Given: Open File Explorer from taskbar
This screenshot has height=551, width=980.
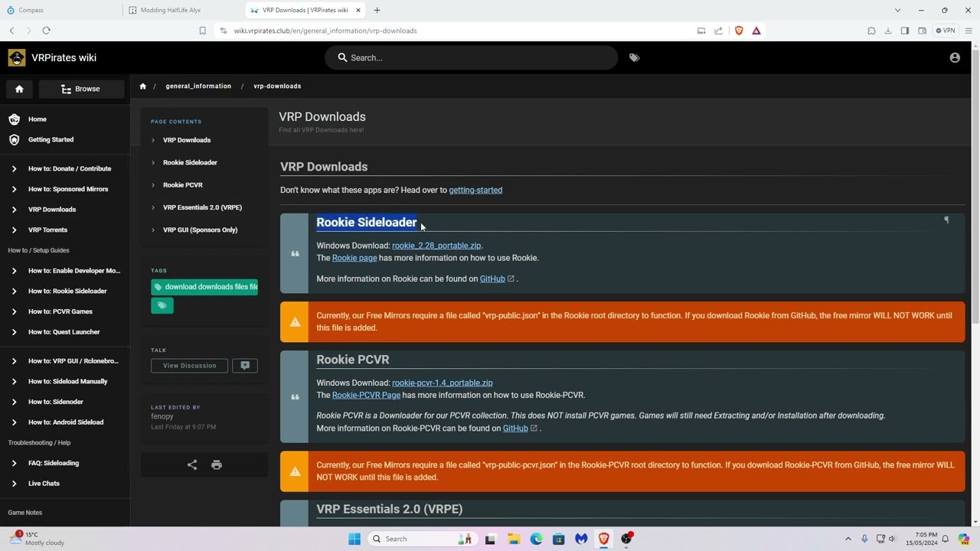Looking at the screenshot, I should pyautogui.click(x=513, y=539).
